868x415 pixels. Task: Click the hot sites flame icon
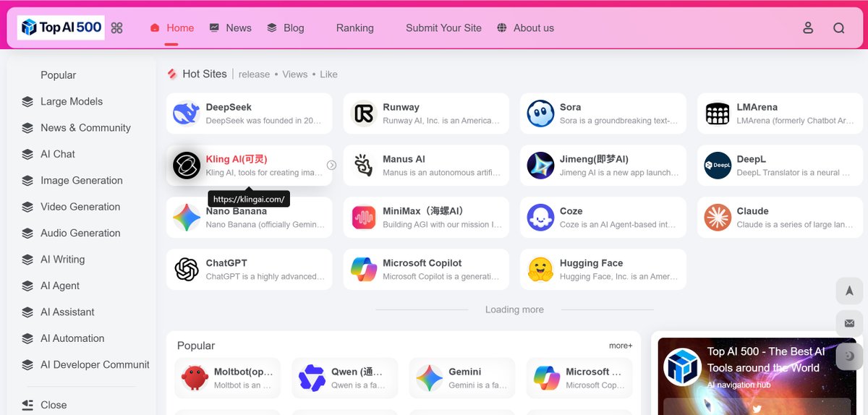172,74
